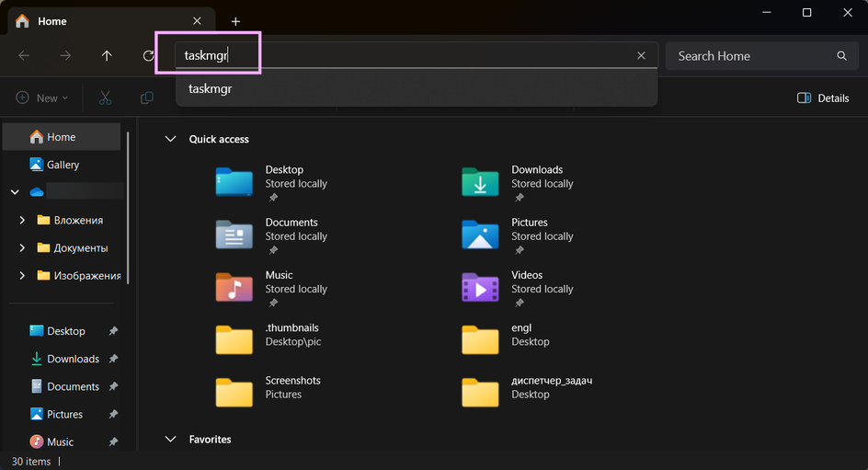Select the engl folder icon
The width and height of the screenshot is (868, 470).
click(x=480, y=339)
